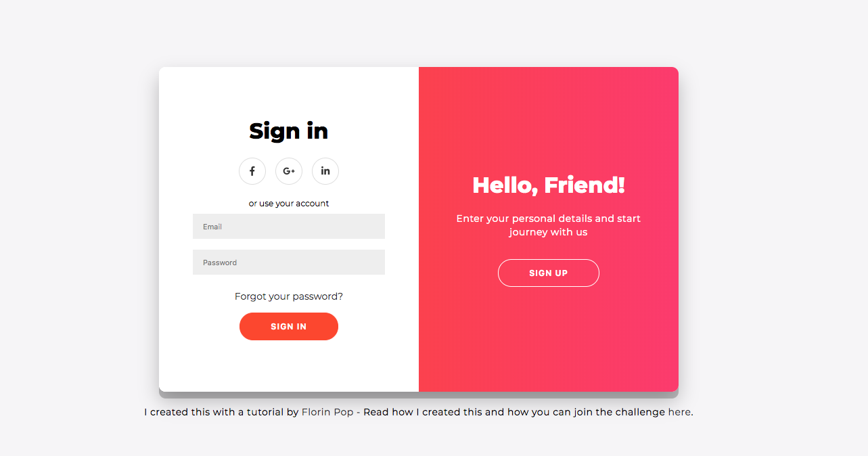Screen dimensions: 868x456
Task: Click the rightmost social login circle
Action: (x=325, y=171)
